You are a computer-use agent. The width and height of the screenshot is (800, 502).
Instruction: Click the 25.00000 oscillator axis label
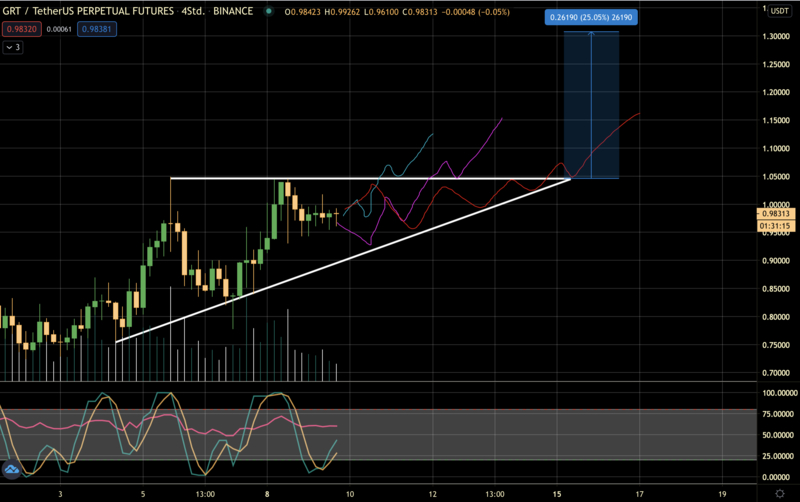(x=778, y=456)
